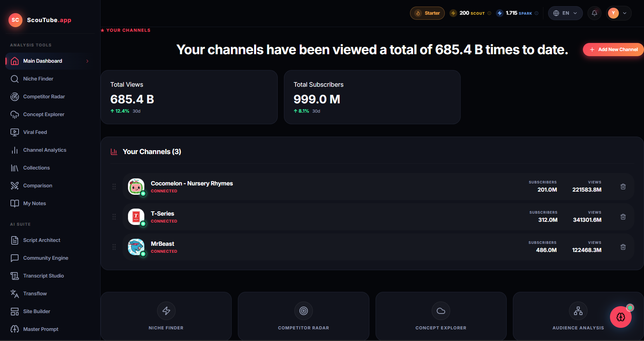Viewport: 644px width, 341px height.
Task: Open the user account dropdown
Action: pyautogui.click(x=619, y=13)
